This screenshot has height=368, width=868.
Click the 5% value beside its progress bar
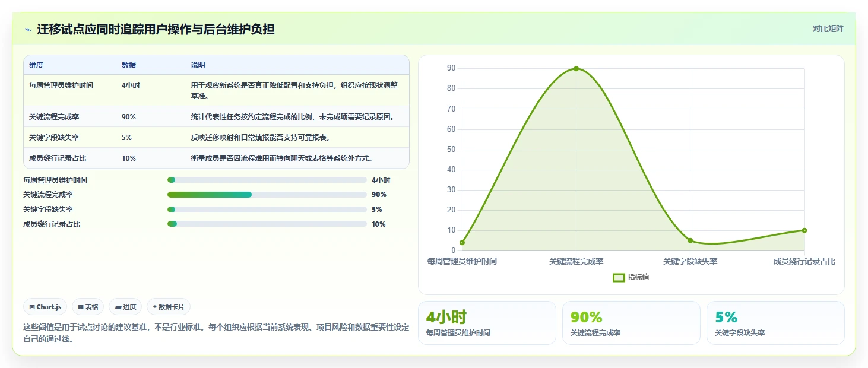(377, 210)
